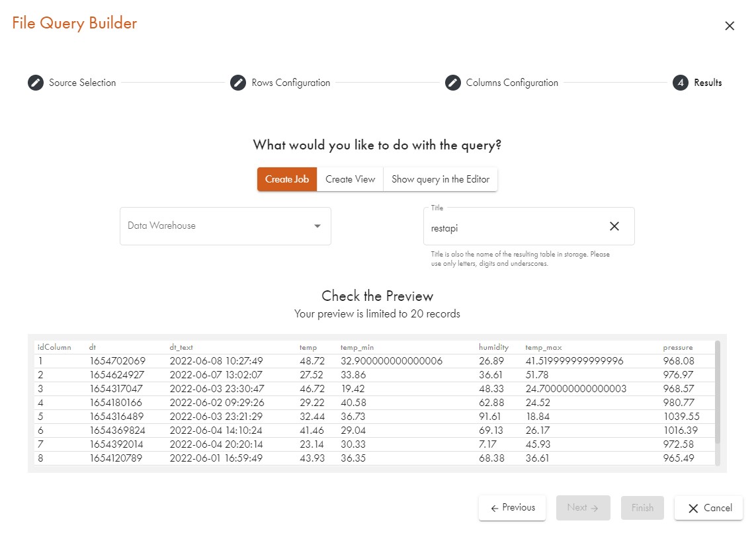Switch to Create View option
The image size is (756, 535).
[350, 179]
